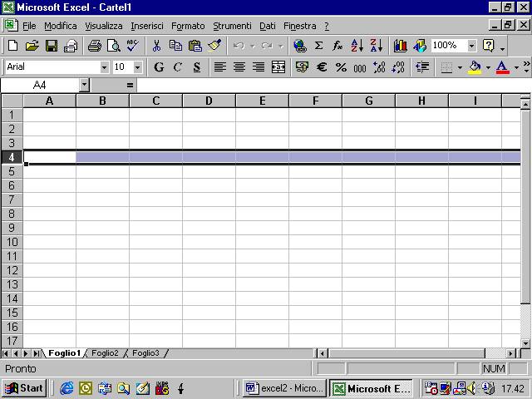The height and width of the screenshot is (399, 532).
Task: Expand the Arial font name dropdown
Action: pyautogui.click(x=105, y=67)
